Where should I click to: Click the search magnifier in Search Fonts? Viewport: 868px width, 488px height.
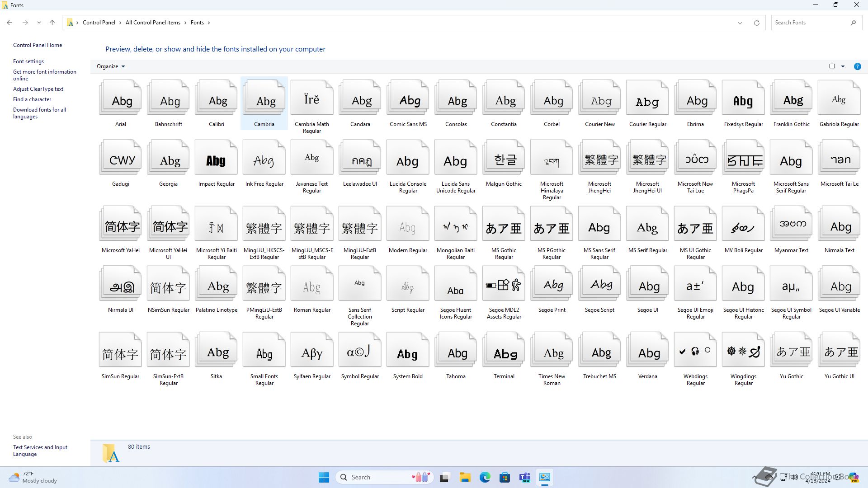(x=853, y=23)
